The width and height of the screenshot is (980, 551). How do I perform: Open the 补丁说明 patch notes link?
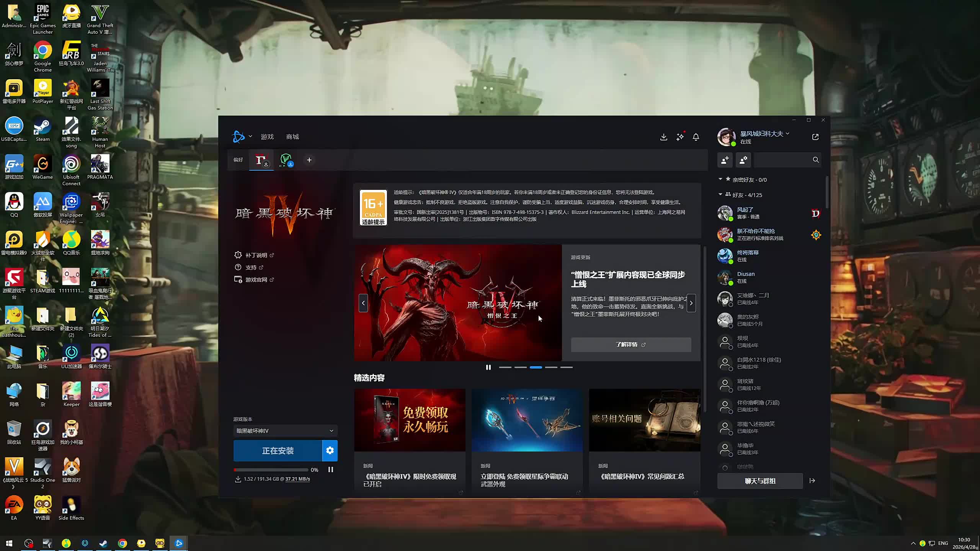pos(256,255)
